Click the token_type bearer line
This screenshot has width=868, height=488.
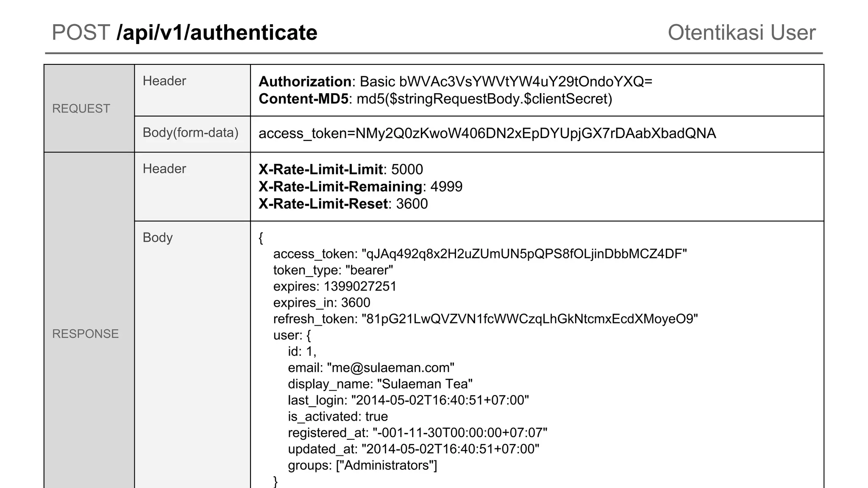(333, 270)
